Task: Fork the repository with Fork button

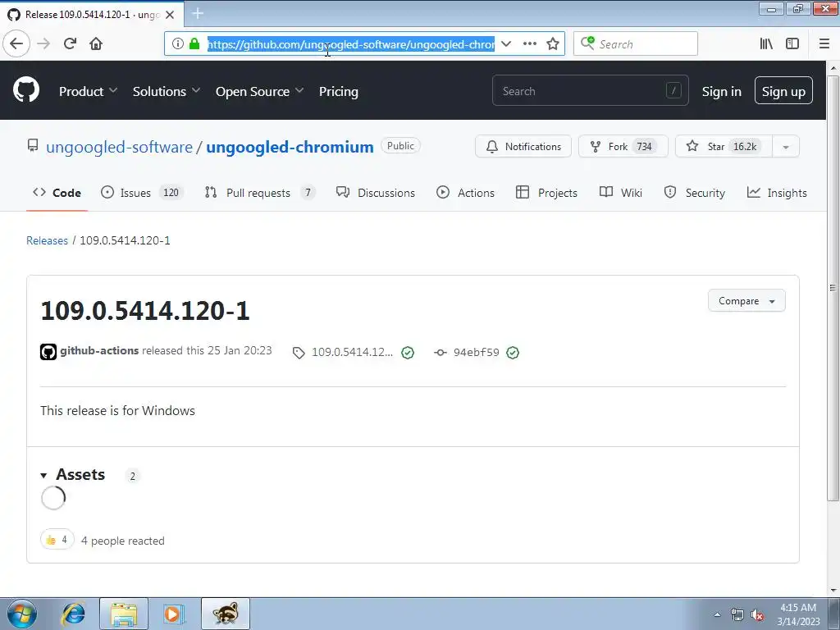Action: click(623, 146)
